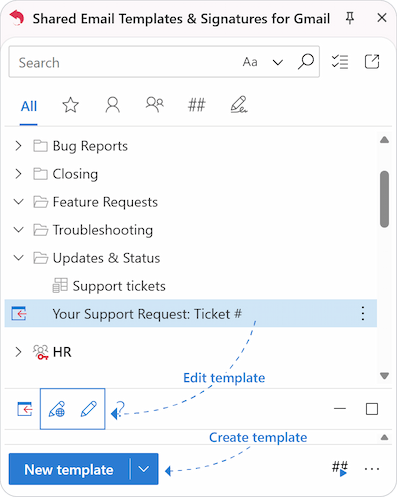Screen dimensions: 397x497
Task: Click the template list scrollbar thumb
Action: pos(384,199)
